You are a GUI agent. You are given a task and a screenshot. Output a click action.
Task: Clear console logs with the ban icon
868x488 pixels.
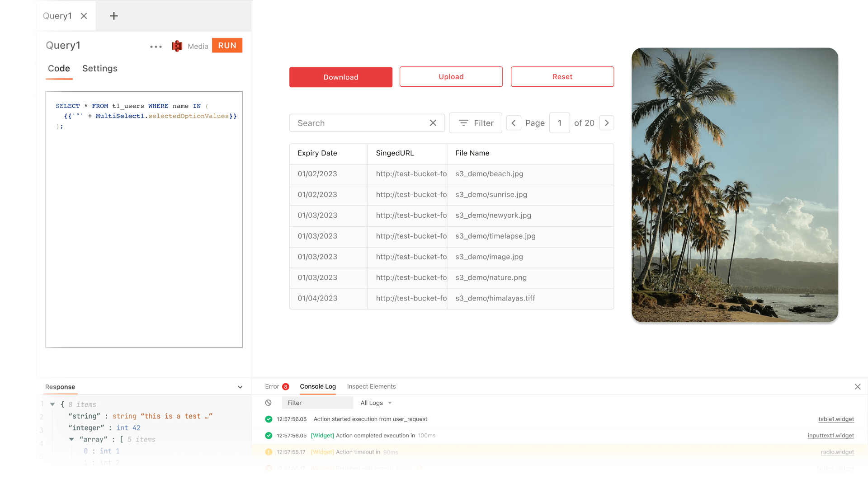coord(269,403)
